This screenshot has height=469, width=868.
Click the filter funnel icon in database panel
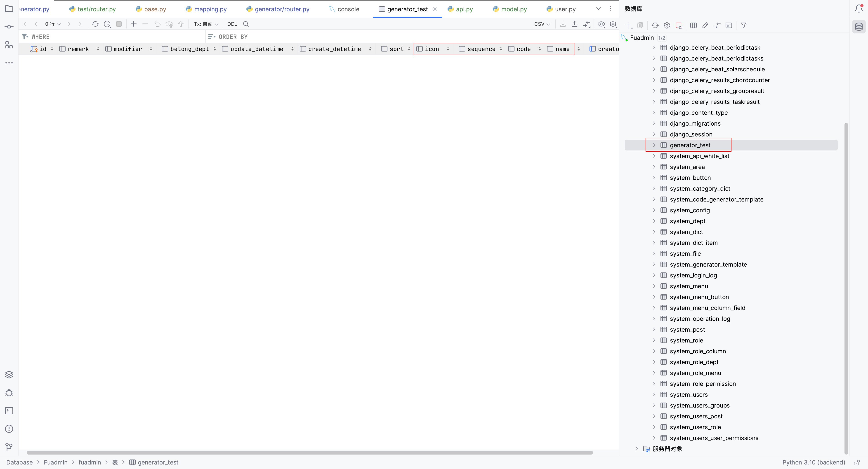tap(744, 25)
